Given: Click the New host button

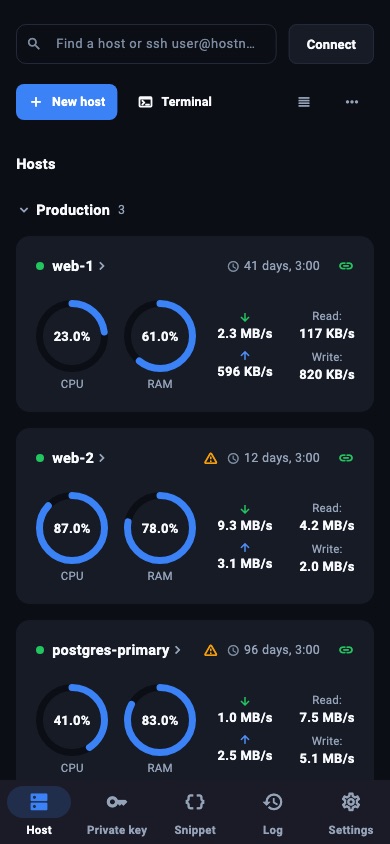Looking at the screenshot, I should [67, 102].
